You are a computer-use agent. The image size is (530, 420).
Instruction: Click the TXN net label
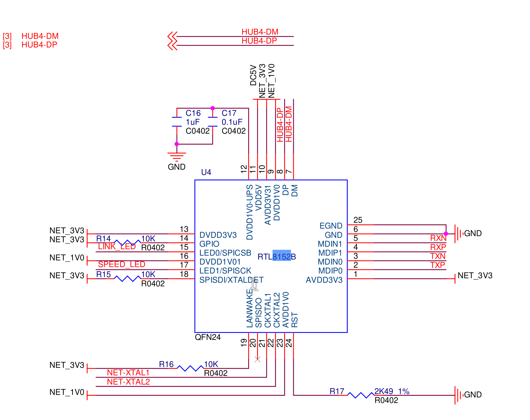[x=438, y=256]
